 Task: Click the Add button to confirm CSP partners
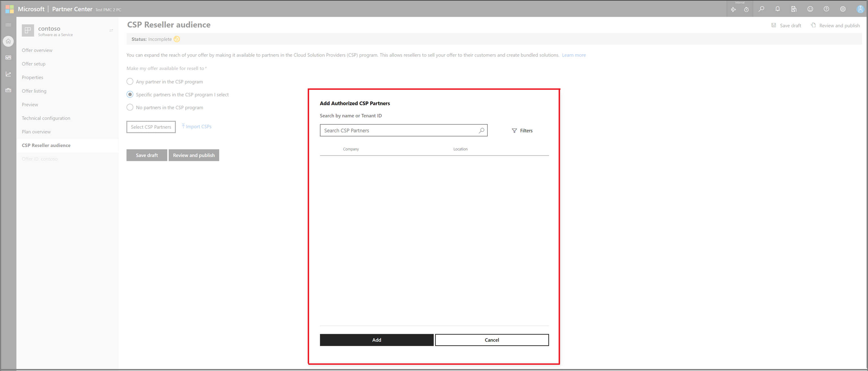pyautogui.click(x=376, y=340)
